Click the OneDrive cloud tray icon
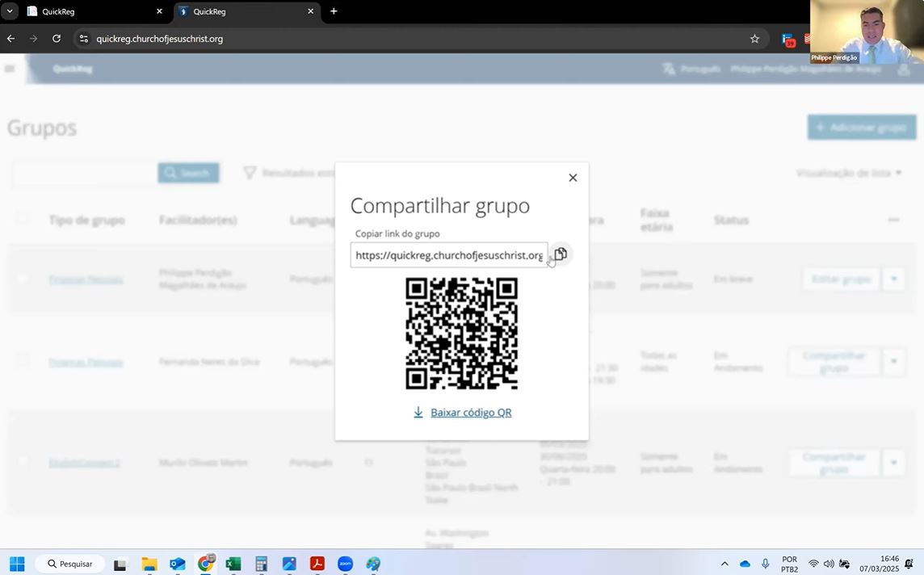 [x=745, y=564]
